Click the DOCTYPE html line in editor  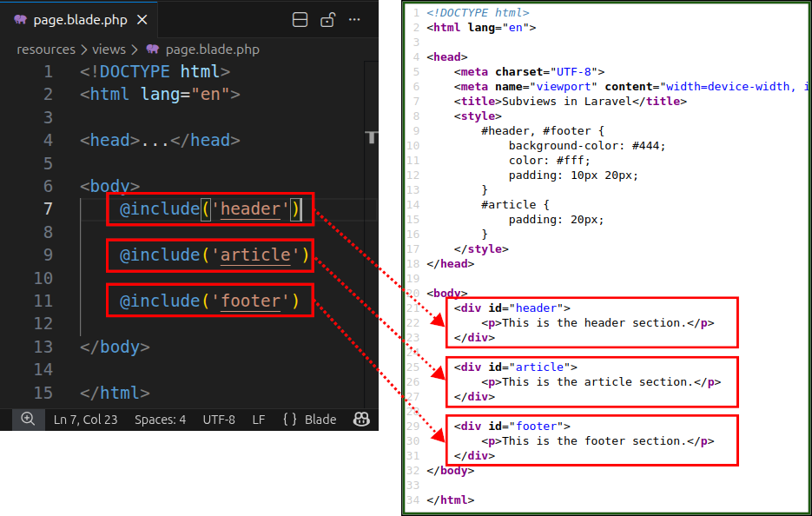click(x=155, y=71)
